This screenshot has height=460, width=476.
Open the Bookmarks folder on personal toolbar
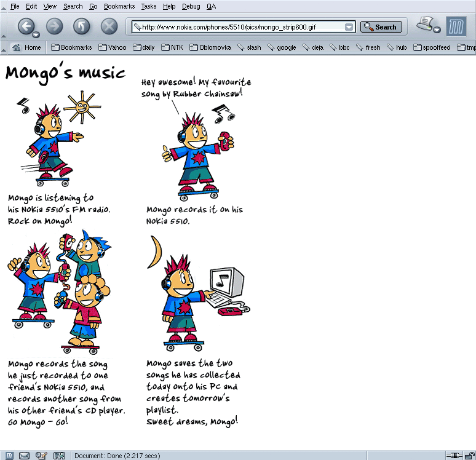pos(71,47)
